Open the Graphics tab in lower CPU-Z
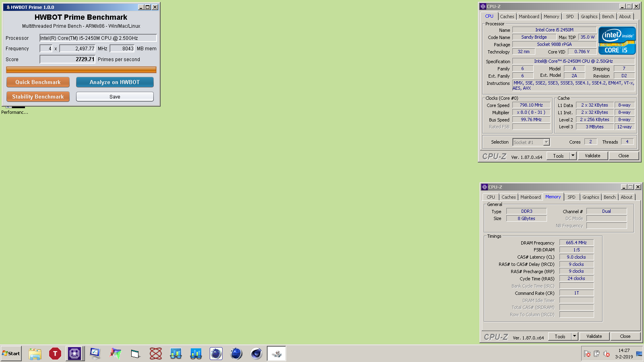Screen dimensions: 644x362 tap(591, 197)
